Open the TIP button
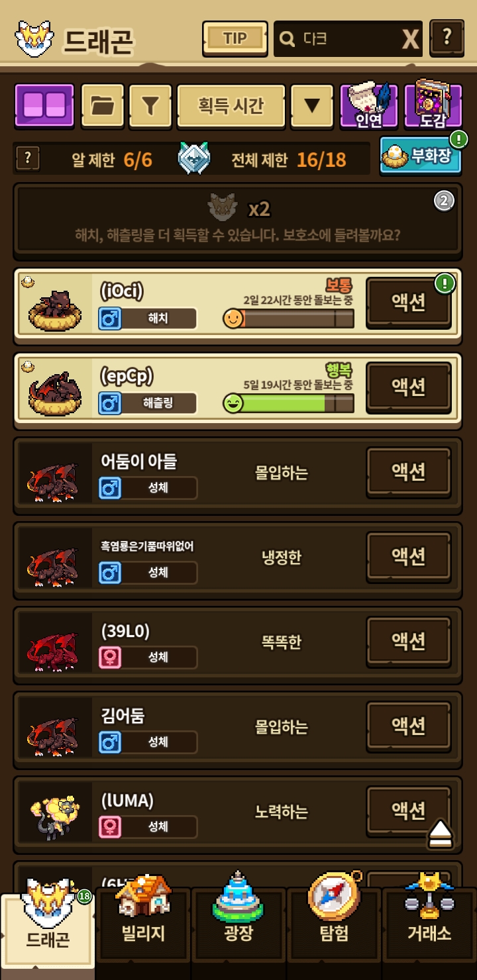The width and height of the screenshot is (477, 980). pyautogui.click(x=235, y=38)
